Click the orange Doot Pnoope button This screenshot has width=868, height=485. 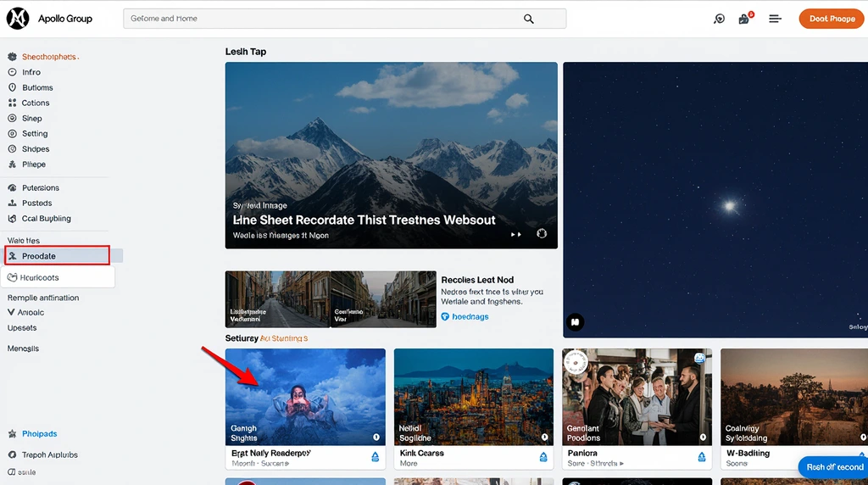(x=832, y=19)
